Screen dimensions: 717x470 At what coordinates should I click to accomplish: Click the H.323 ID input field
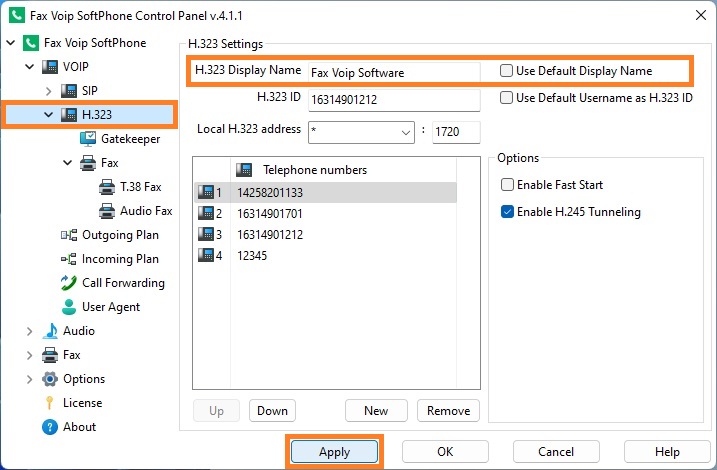click(394, 100)
